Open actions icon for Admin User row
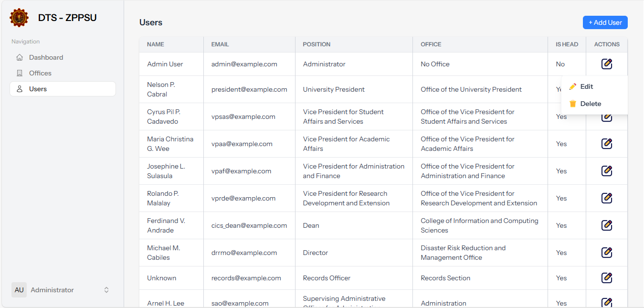This screenshot has height=308, width=644. point(606,64)
